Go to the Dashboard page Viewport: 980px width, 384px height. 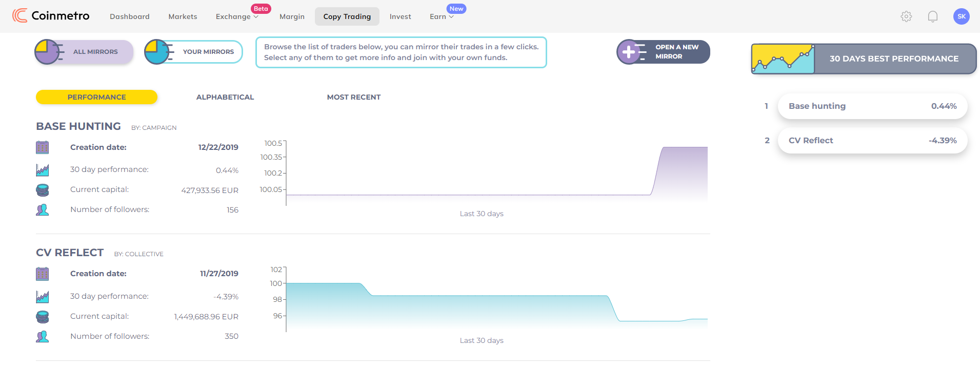click(x=130, y=16)
